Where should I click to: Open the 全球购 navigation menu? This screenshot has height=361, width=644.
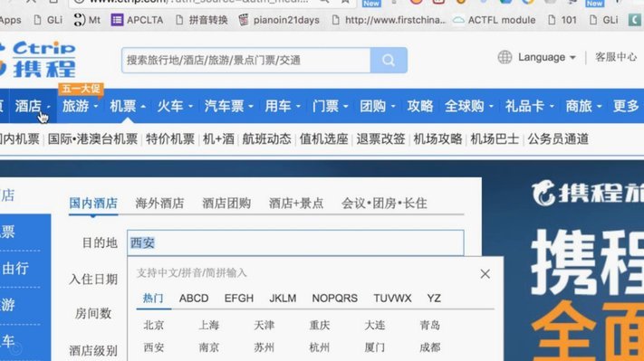pyautogui.click(x=469, y=106)
